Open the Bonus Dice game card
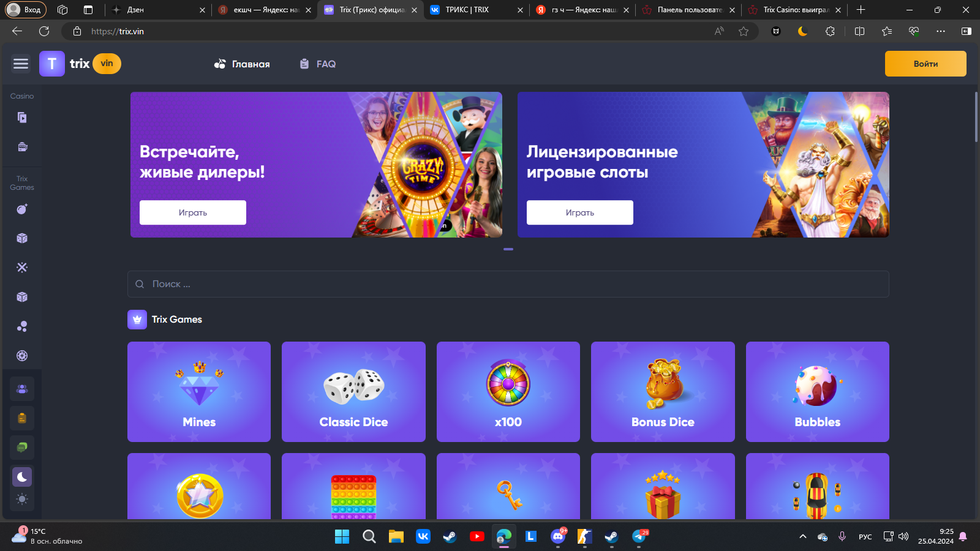 tap(663, 392)
